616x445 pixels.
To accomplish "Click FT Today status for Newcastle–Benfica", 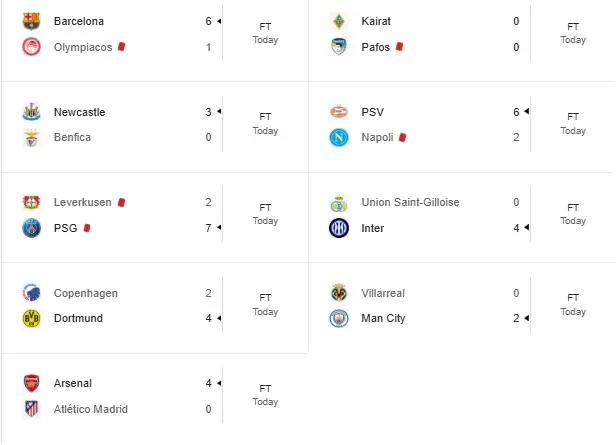I will click(265, 124).
